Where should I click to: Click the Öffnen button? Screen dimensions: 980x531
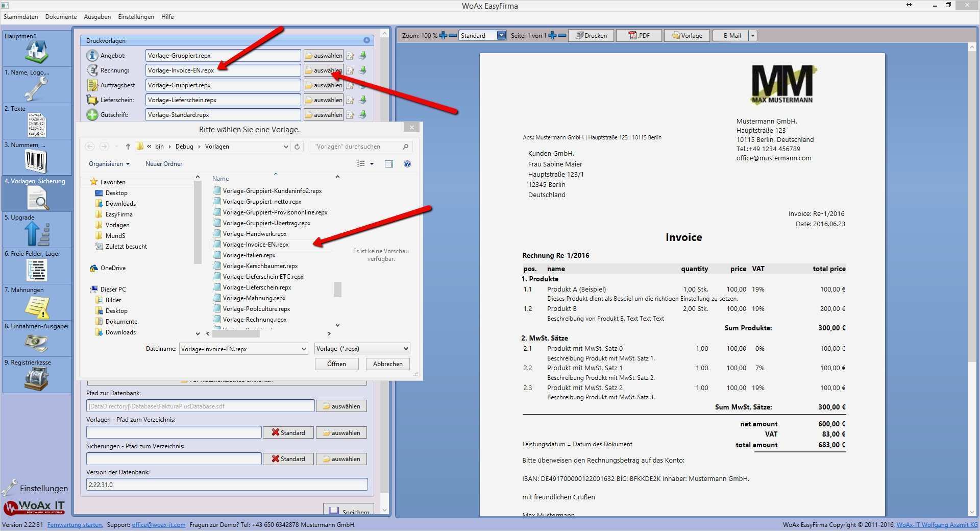(x=336, y=364)
